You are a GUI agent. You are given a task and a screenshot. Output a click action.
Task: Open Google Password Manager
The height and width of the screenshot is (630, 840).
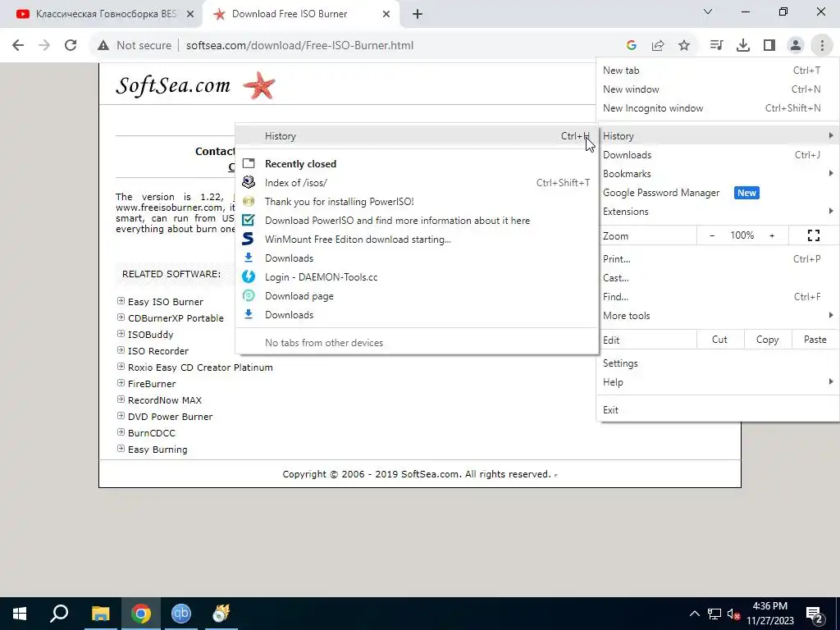(718, 192)
